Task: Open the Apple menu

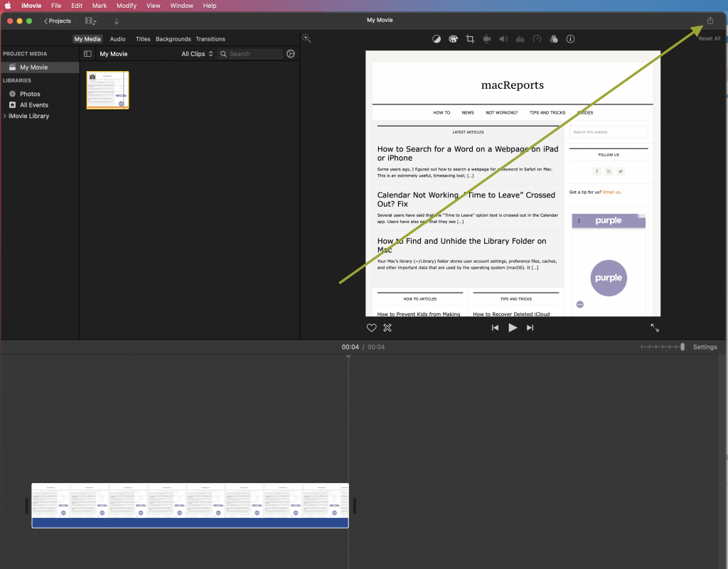Action: [8, 6]
